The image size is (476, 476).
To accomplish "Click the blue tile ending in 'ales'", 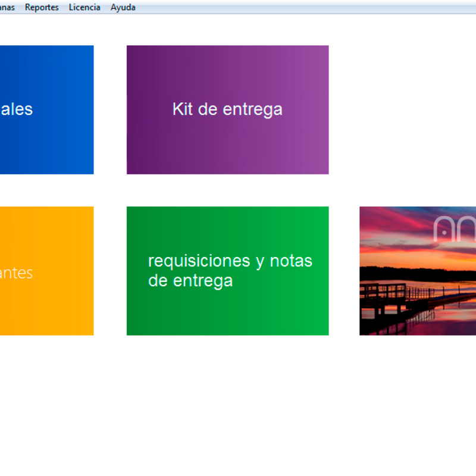I will [47, 109].
